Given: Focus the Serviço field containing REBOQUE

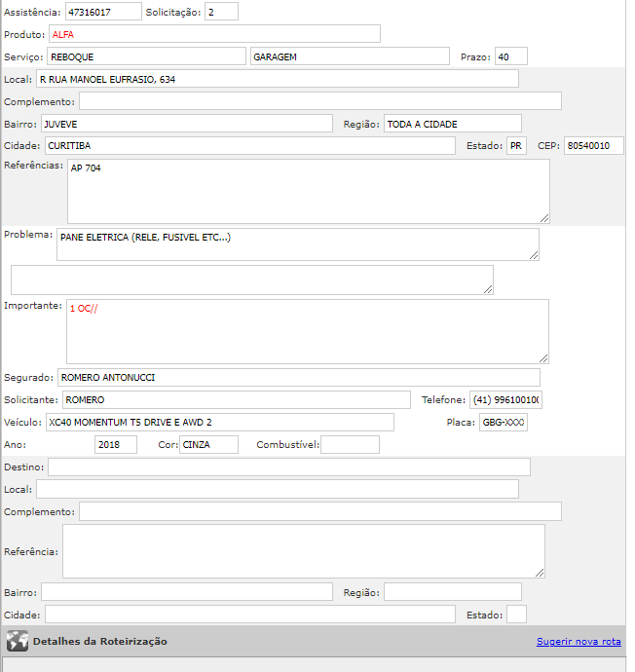Looking at the screenshot, I should pos(146,56).
